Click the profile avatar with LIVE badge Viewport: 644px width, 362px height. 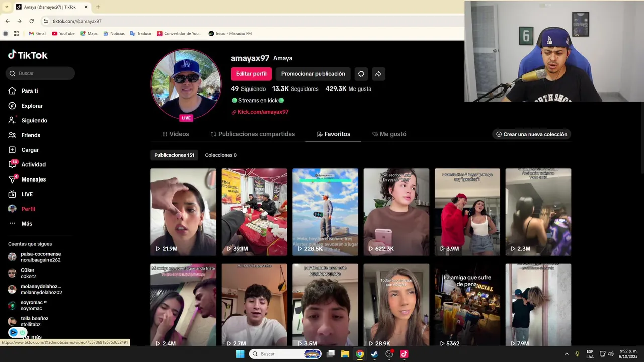click(x=186, y=85)
